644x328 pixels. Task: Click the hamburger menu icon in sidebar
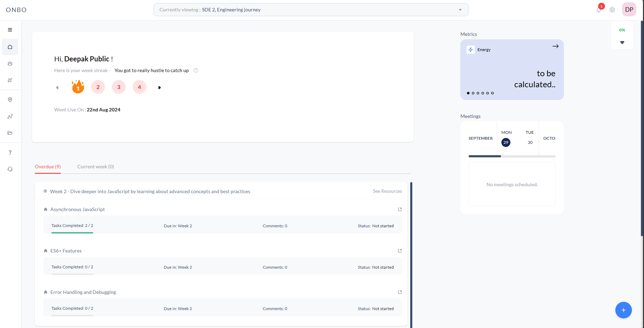click(10, 30)
